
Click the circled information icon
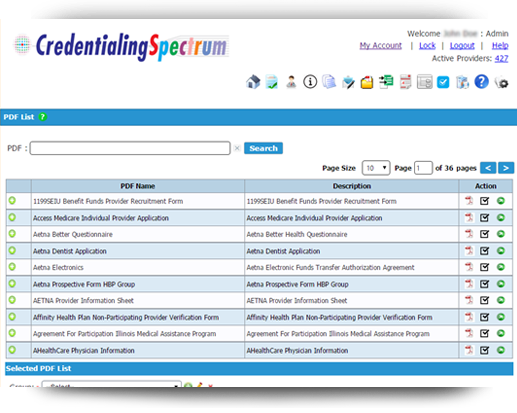click(x=310, y=82)
